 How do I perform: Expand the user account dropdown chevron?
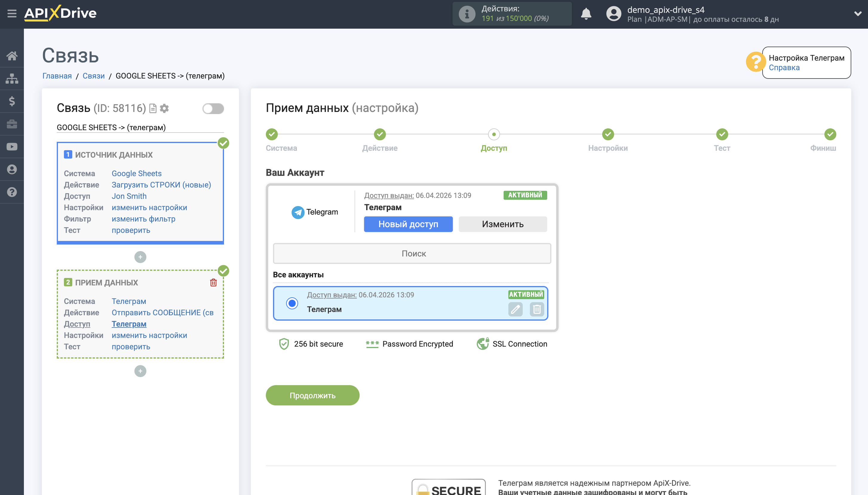[x=858, y=14]
